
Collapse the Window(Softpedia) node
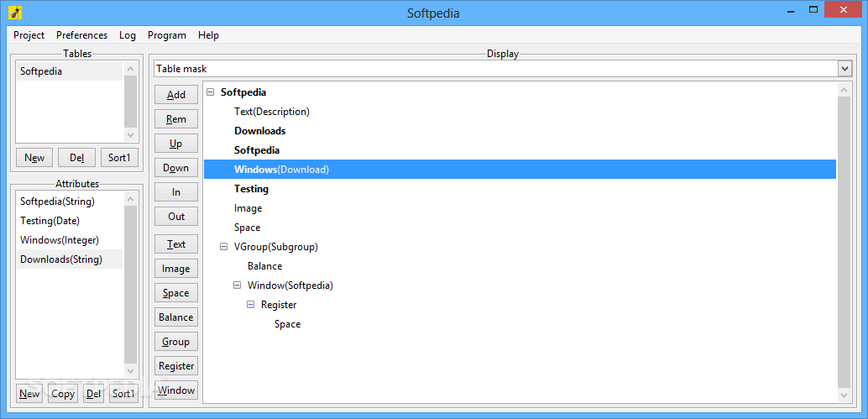(x=237, y=285)
